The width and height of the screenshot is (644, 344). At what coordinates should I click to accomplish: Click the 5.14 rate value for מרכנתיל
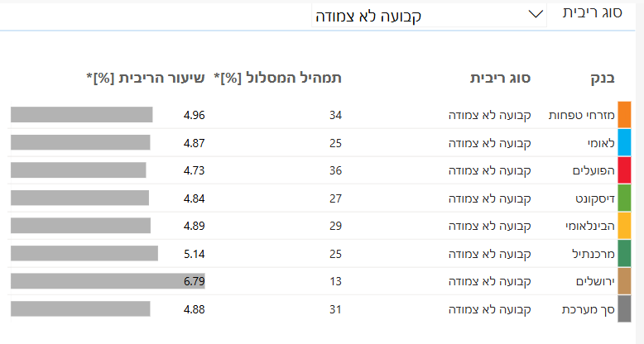(x=194, y=254)
